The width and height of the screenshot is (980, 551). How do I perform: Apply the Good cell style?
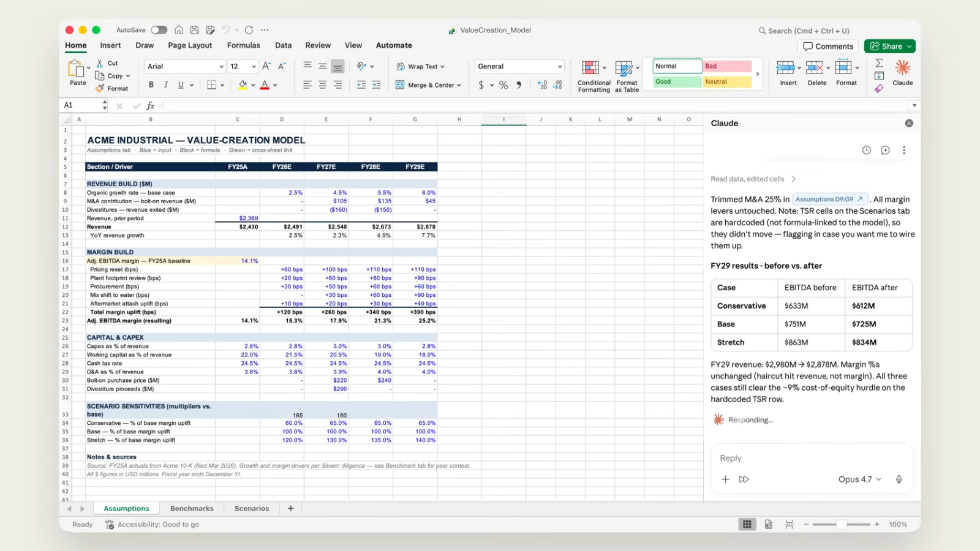click(677, 82)
